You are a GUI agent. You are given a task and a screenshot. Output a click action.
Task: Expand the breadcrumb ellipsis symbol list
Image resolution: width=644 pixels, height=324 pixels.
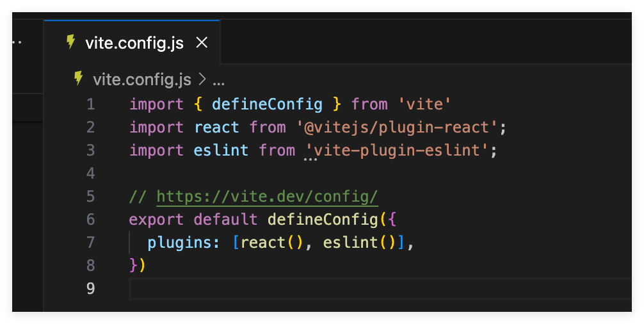[218, 79]
